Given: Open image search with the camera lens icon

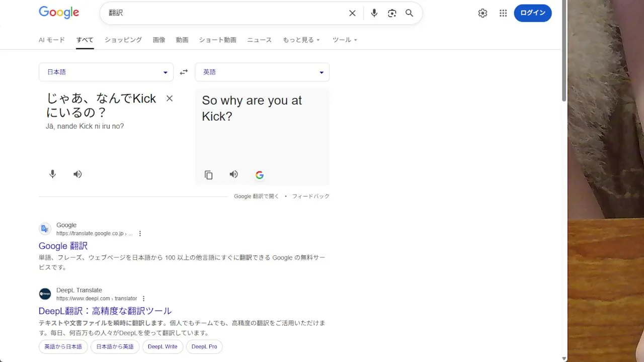Looking at the screenshot, I should (392, 13).
